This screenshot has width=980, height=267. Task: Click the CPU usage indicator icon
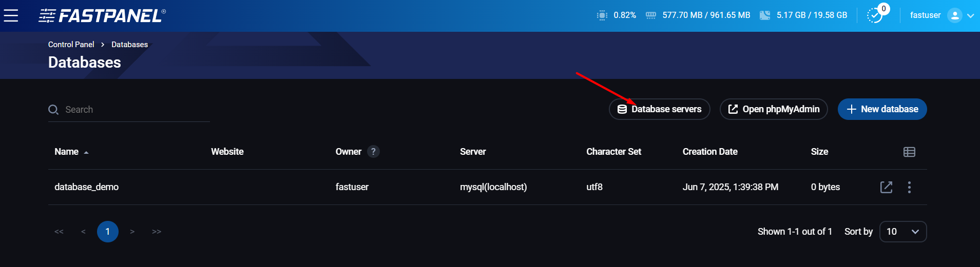[602, 15]
